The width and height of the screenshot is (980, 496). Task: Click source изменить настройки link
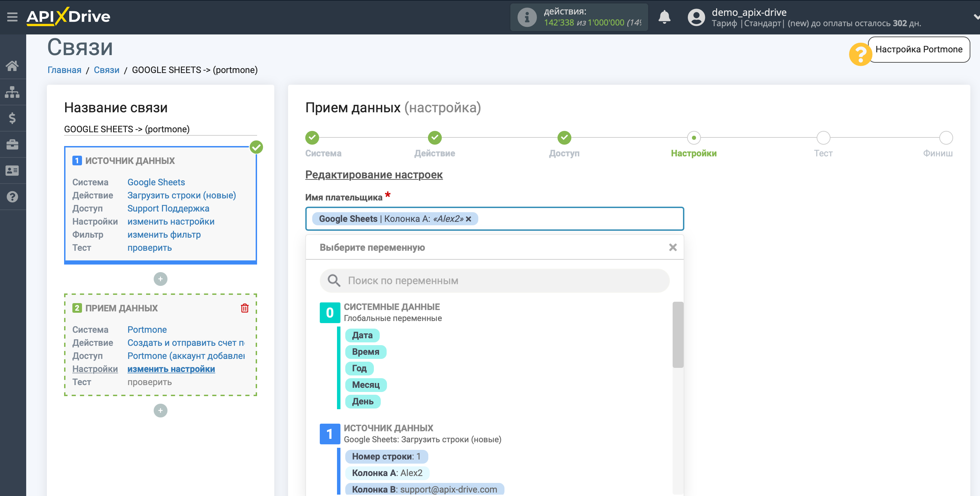(171, 221)
